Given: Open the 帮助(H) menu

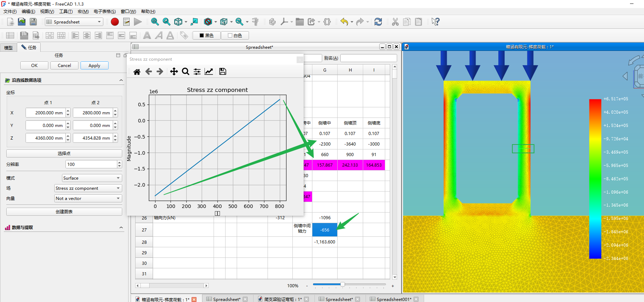Looking at the screenshot, I should [148, 12].
